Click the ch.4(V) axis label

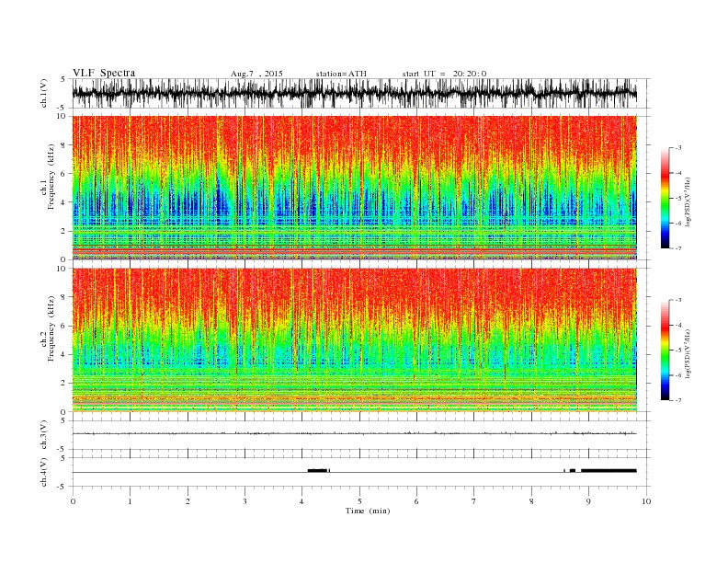click(x=44, y=473)
